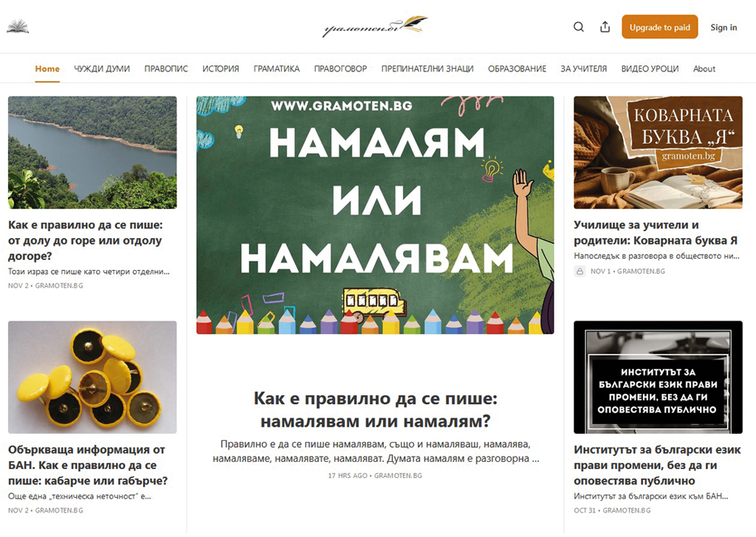The width and height of the screenshot is (756, 537).
Task: Open the lake landscape article thumbnail
Action: [x=92, y=153]
